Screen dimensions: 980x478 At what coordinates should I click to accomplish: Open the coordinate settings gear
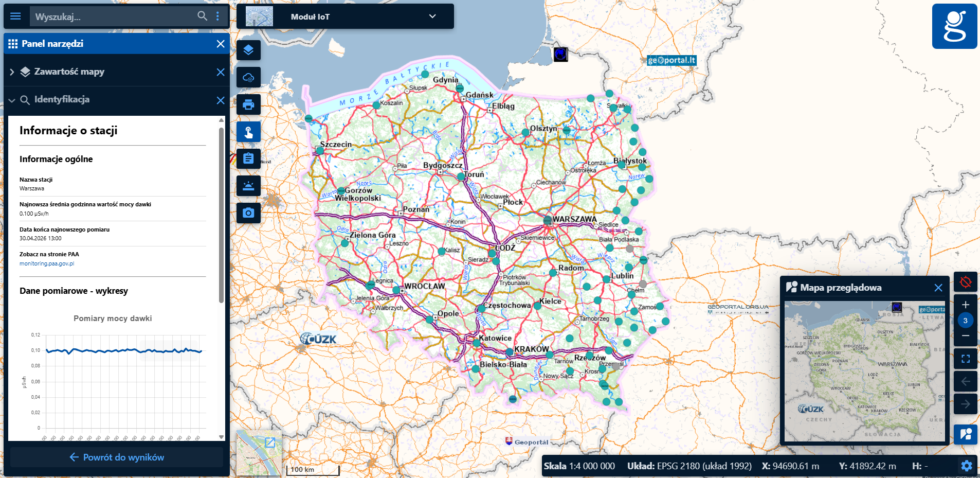click(966, 466)
